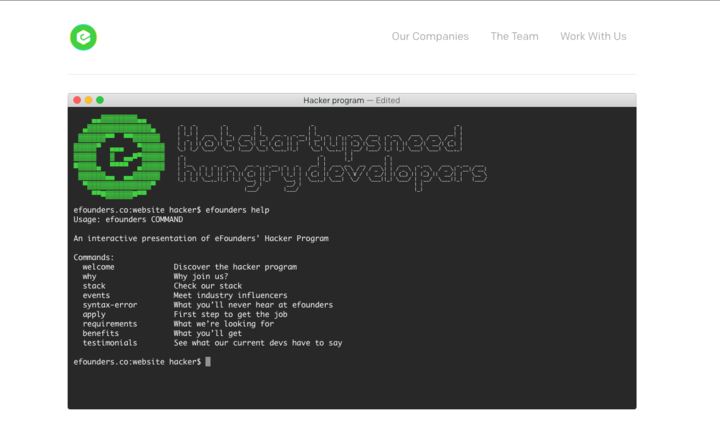Open the Our Companies page

point(430,36)
